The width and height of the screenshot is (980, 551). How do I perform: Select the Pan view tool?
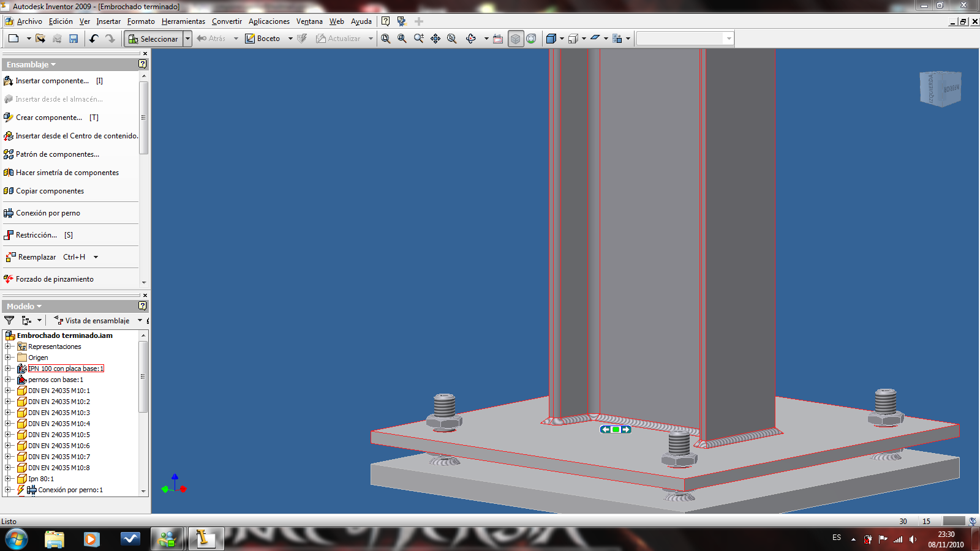coord(435,39)
